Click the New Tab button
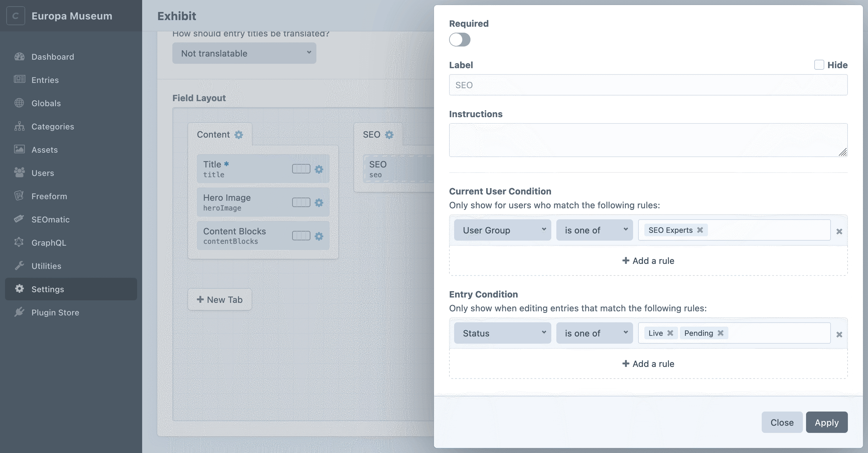This screenshot has width=868, height=453. coord(220,299)
